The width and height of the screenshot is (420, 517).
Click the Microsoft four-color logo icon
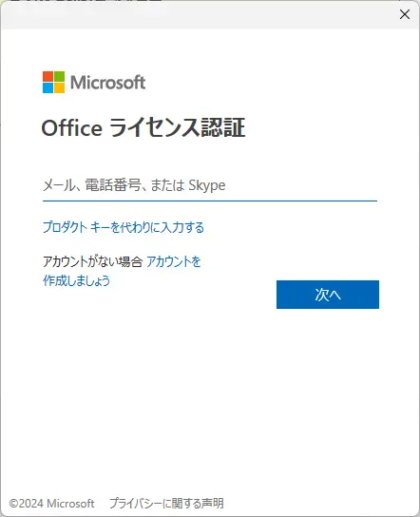[53, 82]
